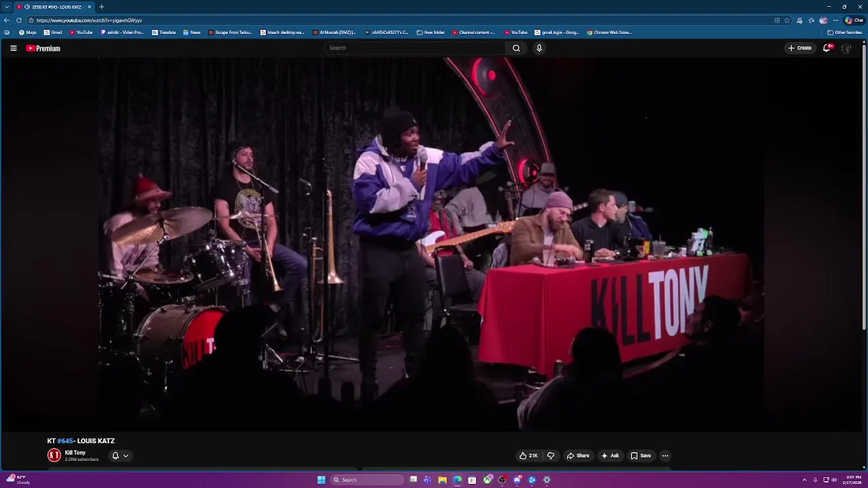The image size is (868, 488).
Task: View site information lock icon
Action: pyautogui.click(x=31, y=20)
